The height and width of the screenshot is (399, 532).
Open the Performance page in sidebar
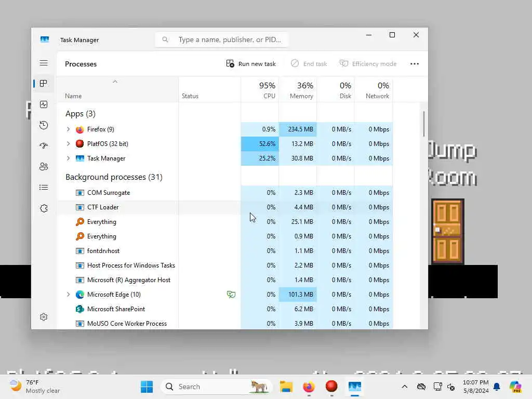point(44,104)
